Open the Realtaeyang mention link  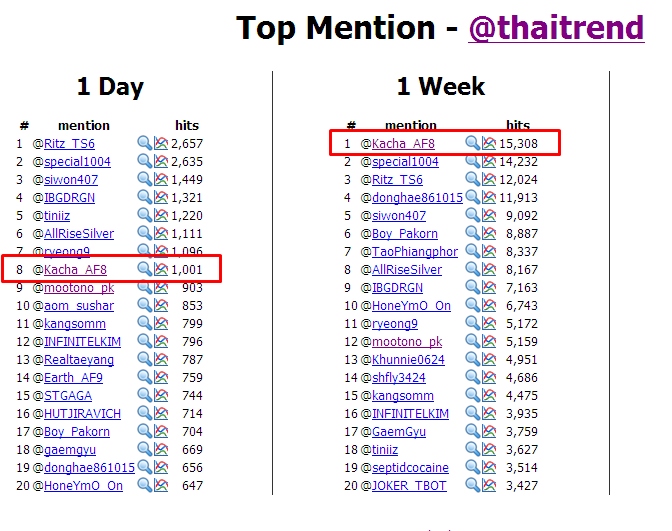click(79, 360)
